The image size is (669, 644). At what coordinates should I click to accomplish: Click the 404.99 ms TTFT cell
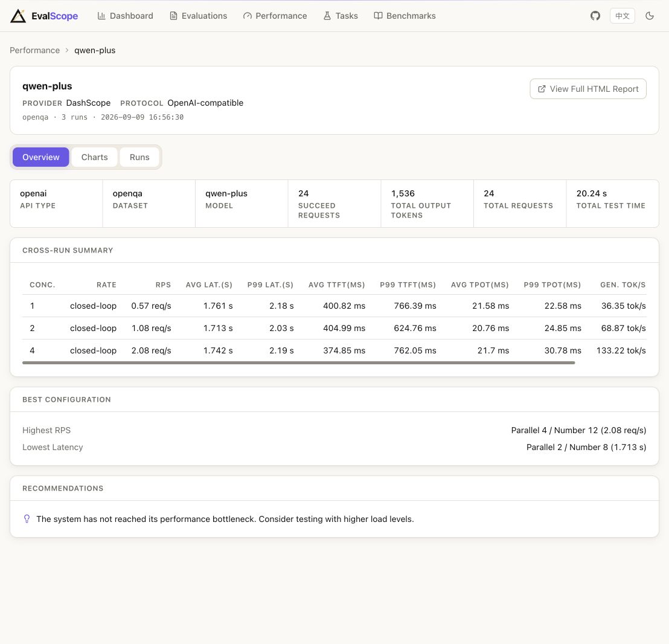344,328
